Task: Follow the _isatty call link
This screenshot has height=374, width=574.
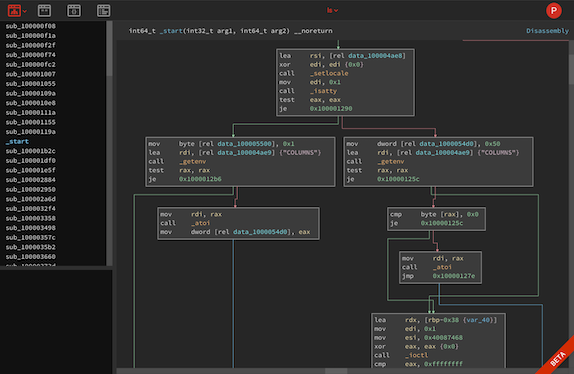Action: coord(323,91)
